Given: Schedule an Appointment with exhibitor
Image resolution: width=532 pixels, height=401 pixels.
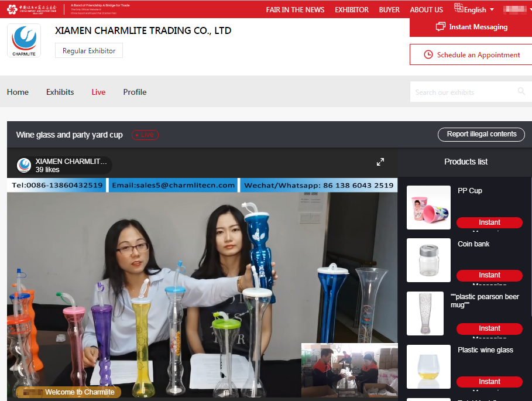Looking at the screenshot, I should [x=471, y=55].
